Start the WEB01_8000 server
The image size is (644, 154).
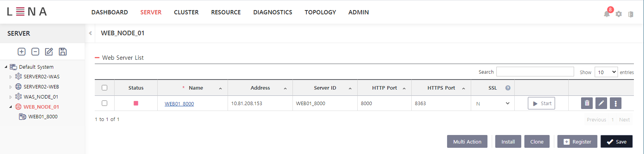(x=541, y=103)
